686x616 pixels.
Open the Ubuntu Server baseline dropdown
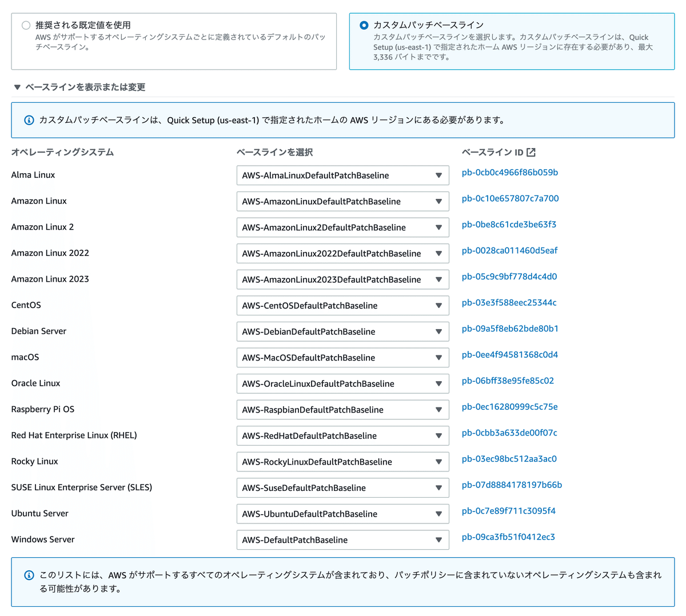(342, 514)
